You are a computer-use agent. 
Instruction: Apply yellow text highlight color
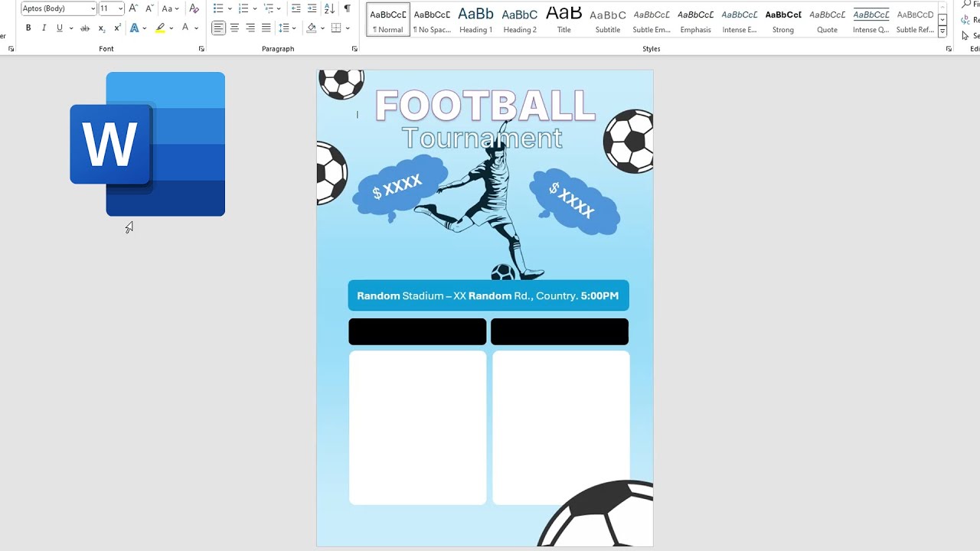(160, 28)
